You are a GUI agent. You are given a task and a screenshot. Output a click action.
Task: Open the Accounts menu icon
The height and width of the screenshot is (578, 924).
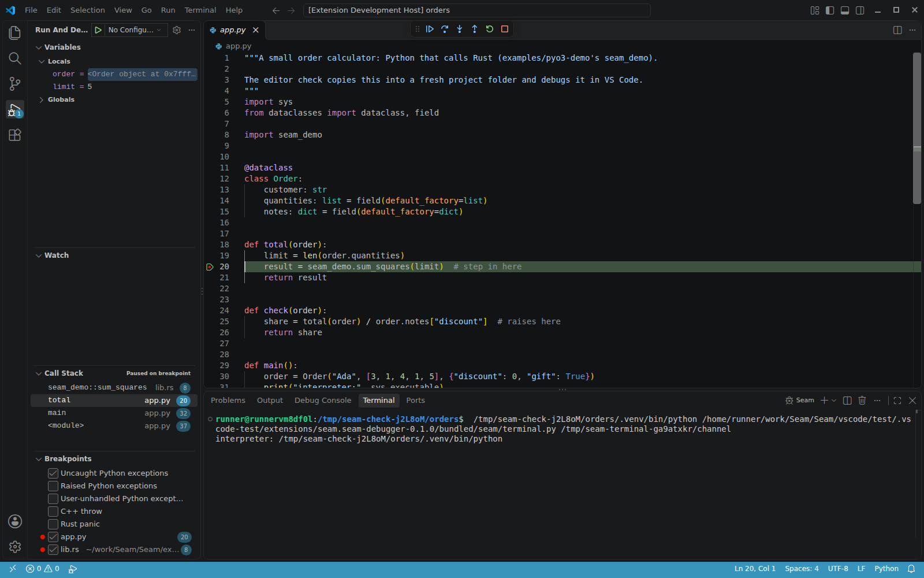[15, 521]
